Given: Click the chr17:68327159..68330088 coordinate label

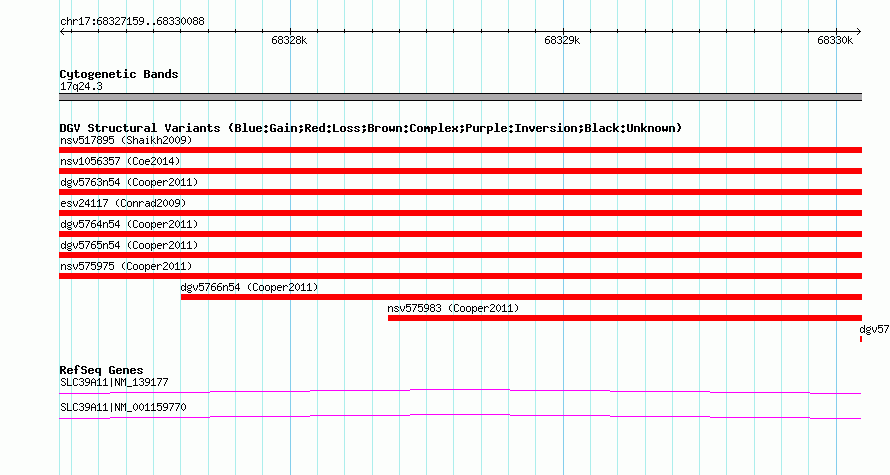Looking at the screenshot, I should 132,21.
